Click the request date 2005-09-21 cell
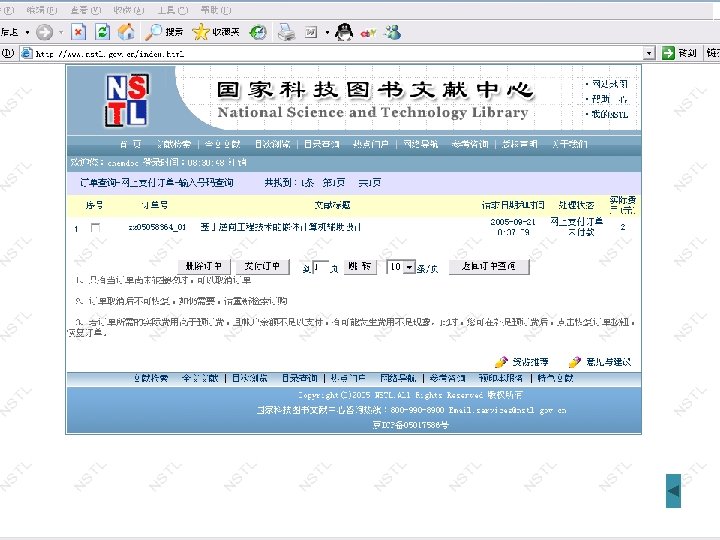The height and width of the screenshot is (540, 720). click(513, 227)
